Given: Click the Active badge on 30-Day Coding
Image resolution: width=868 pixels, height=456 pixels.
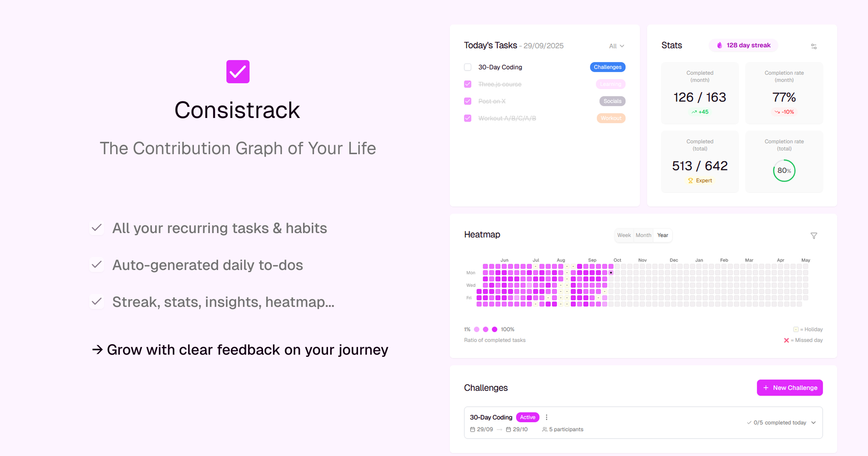Looking at the screenshot, I should pos(527,417).
